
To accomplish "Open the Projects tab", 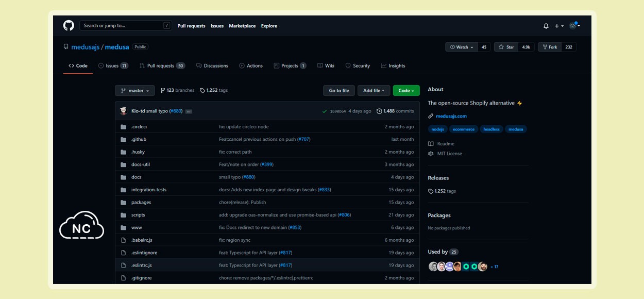I will pyautogui.click(x=290, y=66).
